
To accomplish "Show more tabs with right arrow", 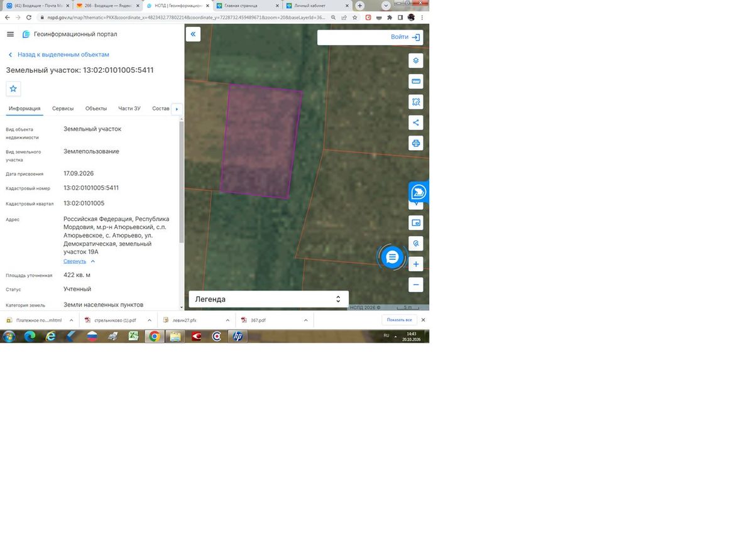I will click(177, 109).
